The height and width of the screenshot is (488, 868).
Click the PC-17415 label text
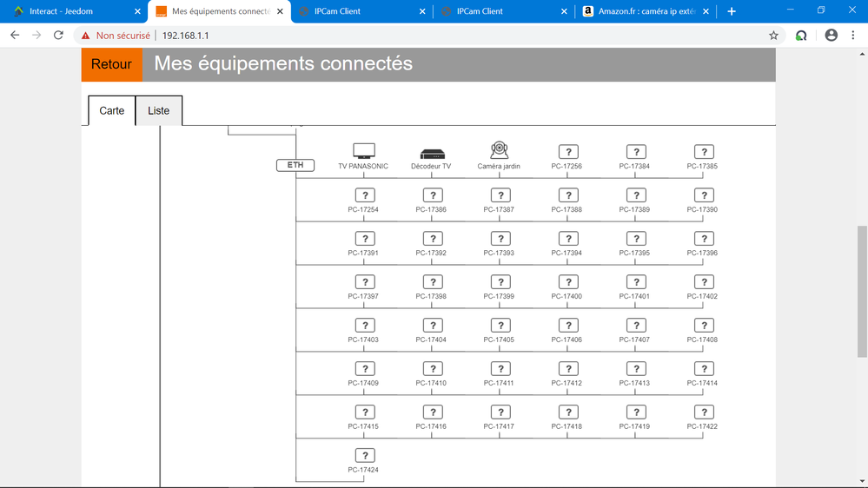click(363, 426)
